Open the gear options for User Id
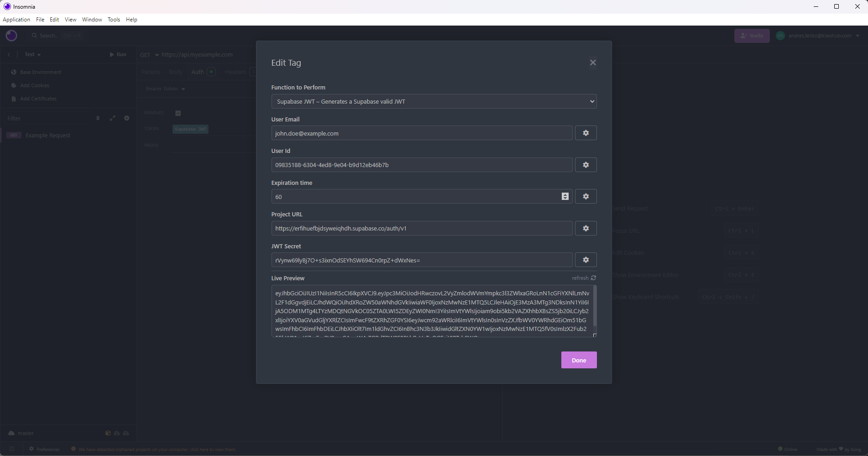This screenshot has height=456, width=868. point(586,165)
